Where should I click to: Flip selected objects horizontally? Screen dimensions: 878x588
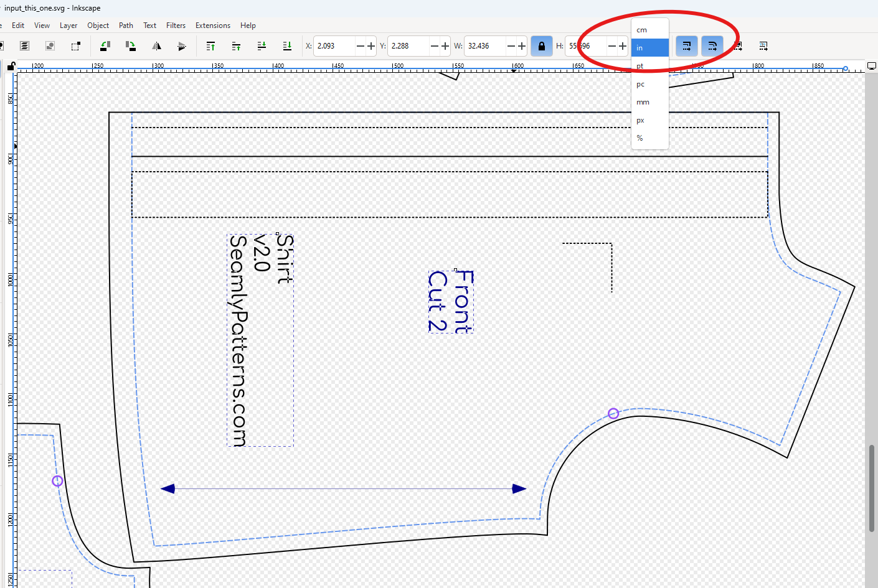pyautogui.click(x=157, y=46)
